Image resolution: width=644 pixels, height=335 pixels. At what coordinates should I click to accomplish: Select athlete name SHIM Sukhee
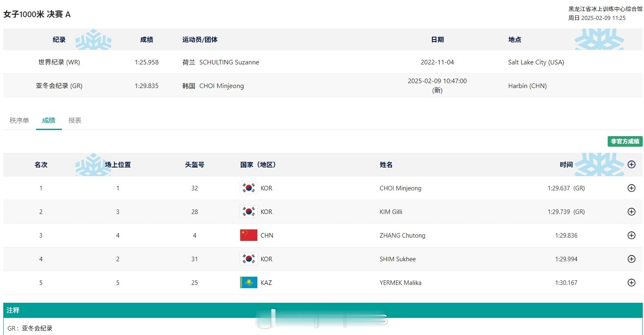point(398,259)
